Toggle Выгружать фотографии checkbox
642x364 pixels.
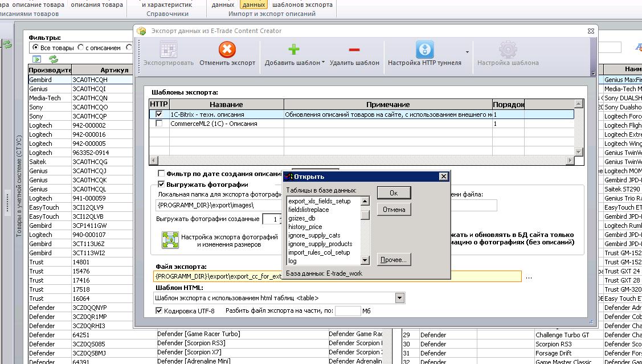pos(161,185)
